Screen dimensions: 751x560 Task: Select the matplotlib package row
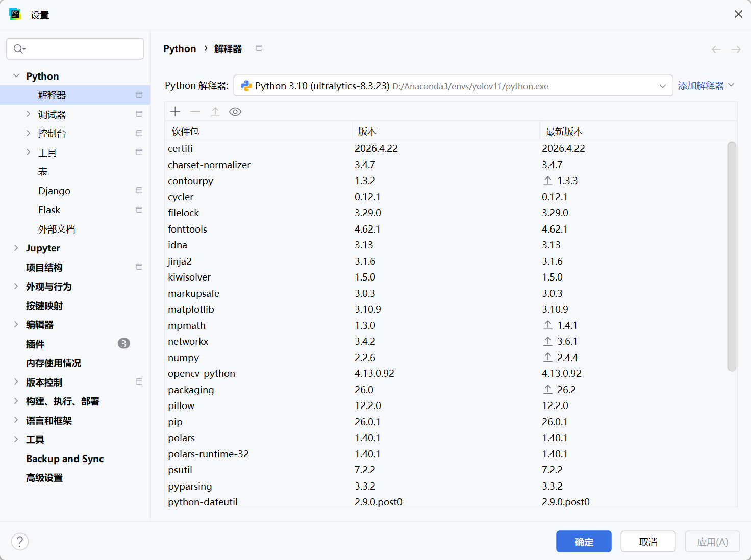click(446, 309)
